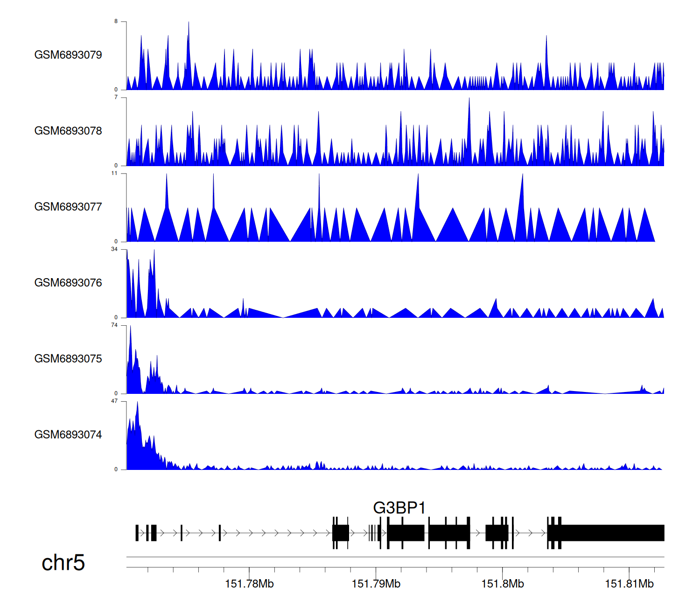The image size is (700, 616).
Task: Click the GSM6893075 track label
Action: coord(68,359)
